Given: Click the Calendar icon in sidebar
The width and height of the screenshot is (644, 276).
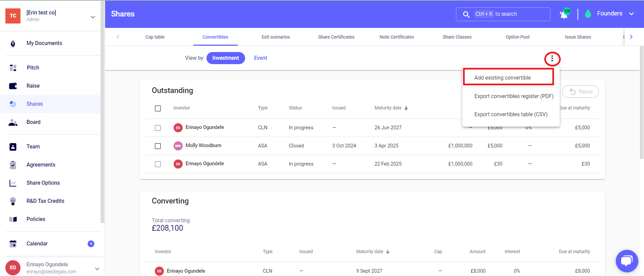Looking at the screenshot, I should (13, 244).
